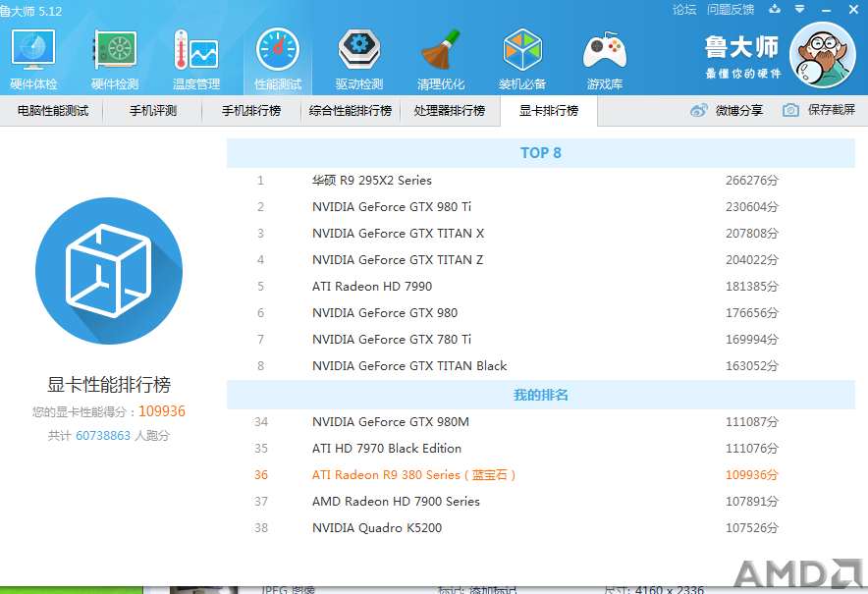Click the score 111087分
Screen dimensions: 868x594
[752, 422]
